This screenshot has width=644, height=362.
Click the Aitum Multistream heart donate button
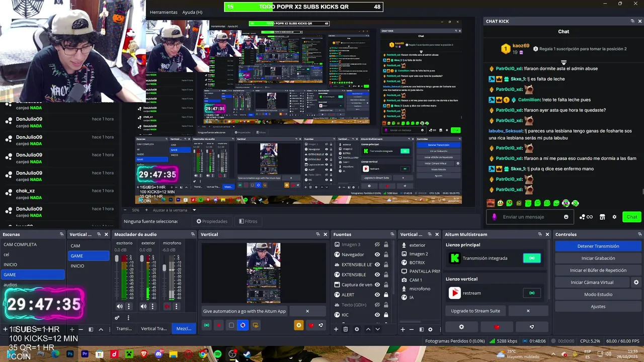pyautogui.click(x=497, y=327)
